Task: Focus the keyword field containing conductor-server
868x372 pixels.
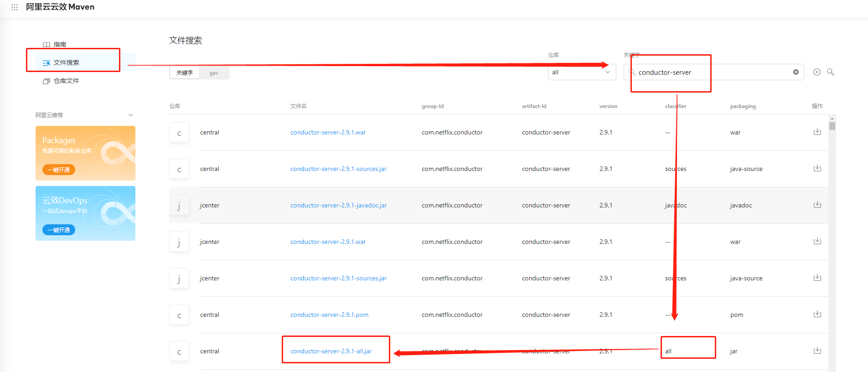Action: pos(713,72)
